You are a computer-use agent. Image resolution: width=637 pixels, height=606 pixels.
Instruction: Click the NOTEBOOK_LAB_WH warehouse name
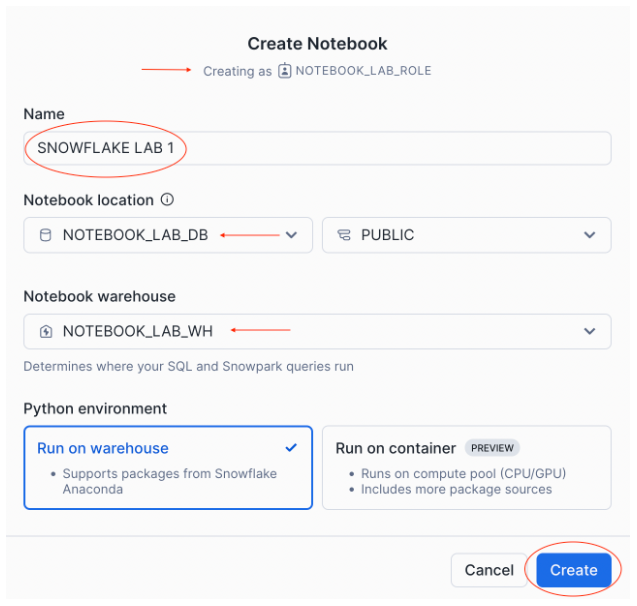138,332
